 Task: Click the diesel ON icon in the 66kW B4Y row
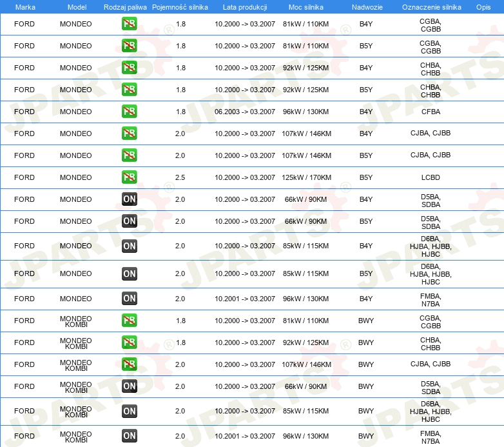(129, 199)
